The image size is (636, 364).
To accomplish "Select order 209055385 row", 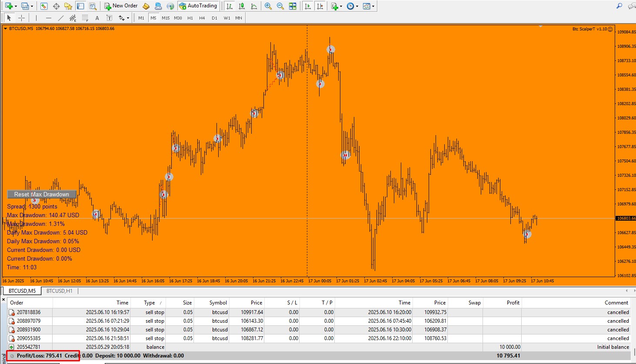I will 319,338.
